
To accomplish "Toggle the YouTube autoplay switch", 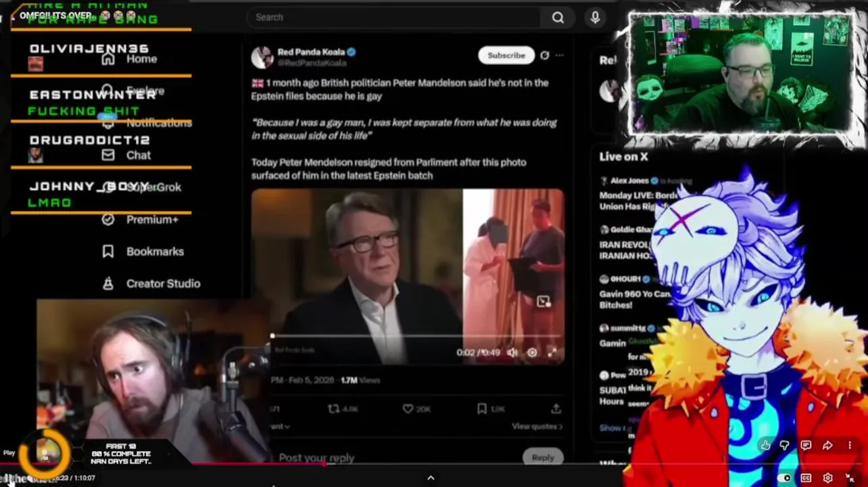I will 786,478.
